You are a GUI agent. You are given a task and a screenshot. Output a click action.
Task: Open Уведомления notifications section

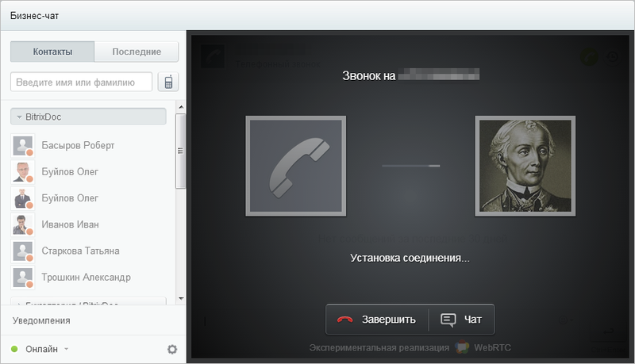point(41,320)
